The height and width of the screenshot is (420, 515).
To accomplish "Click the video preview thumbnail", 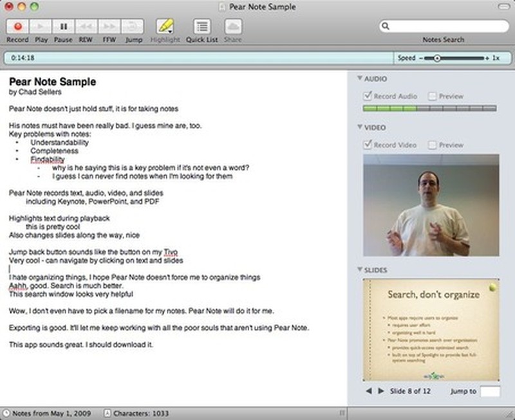I will coord(431,205).
